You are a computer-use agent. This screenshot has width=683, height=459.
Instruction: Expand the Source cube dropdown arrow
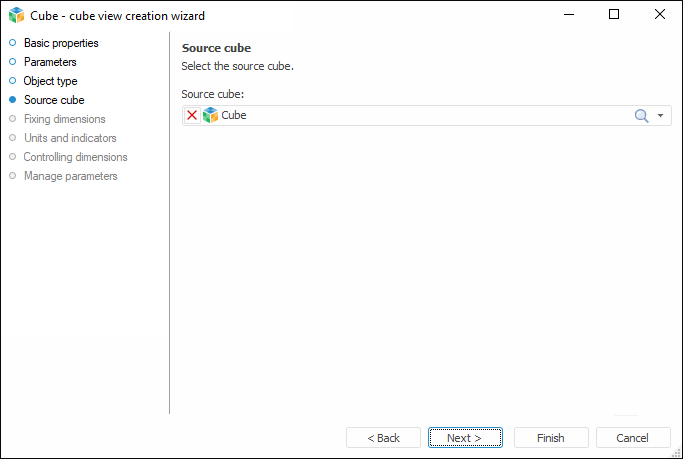661,116
